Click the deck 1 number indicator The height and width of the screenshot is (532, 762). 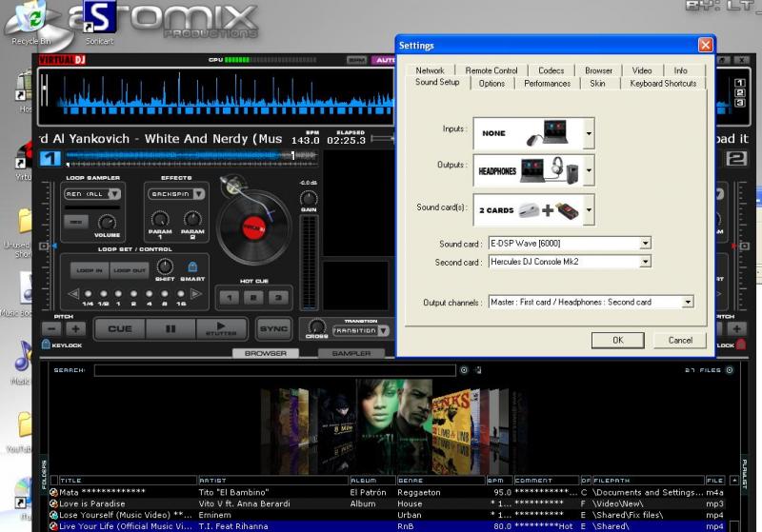tap(50, 158)
